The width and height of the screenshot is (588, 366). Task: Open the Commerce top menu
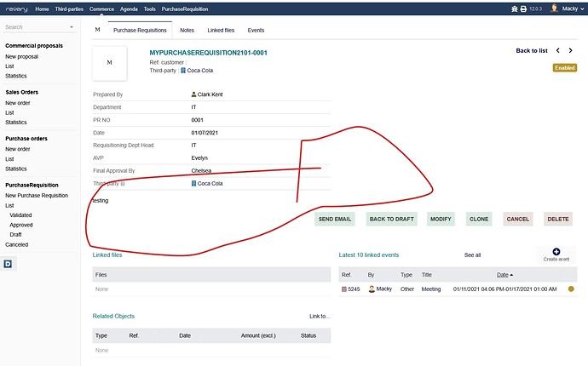pyautogui.click(x=101, y=8)
